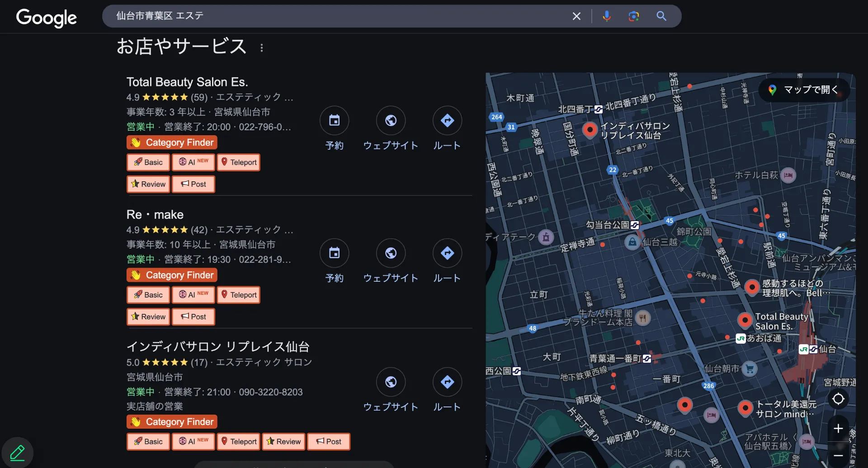Get route to インディバサロン リプレイス仙台
Screen dimensions: 868x468
click(447, 382)
